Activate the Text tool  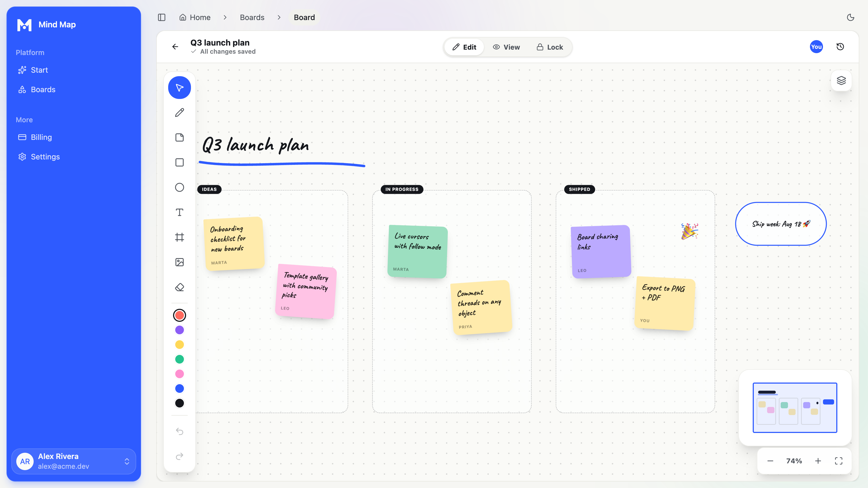point(180,213)
